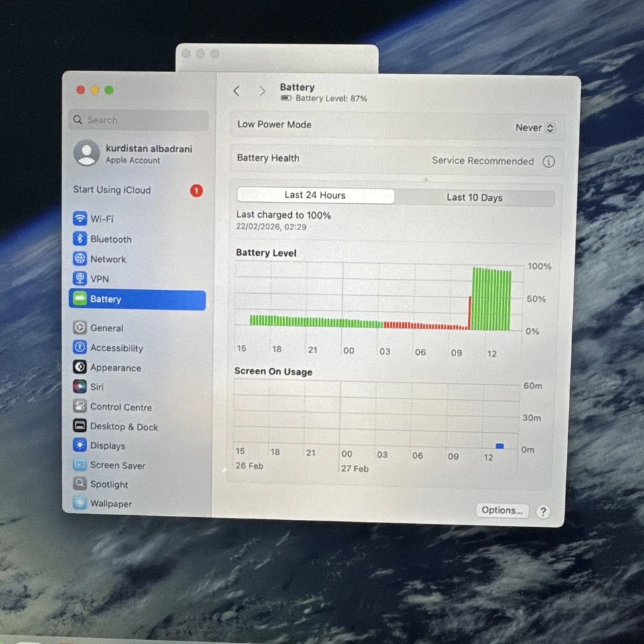Select the Screen Saver label in the sidebar
Screen dimensions: 644x644
[118, 465]
